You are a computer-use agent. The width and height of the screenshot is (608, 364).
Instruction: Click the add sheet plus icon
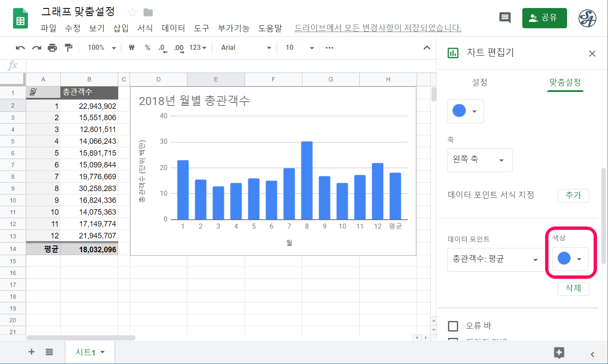point(31,351)
